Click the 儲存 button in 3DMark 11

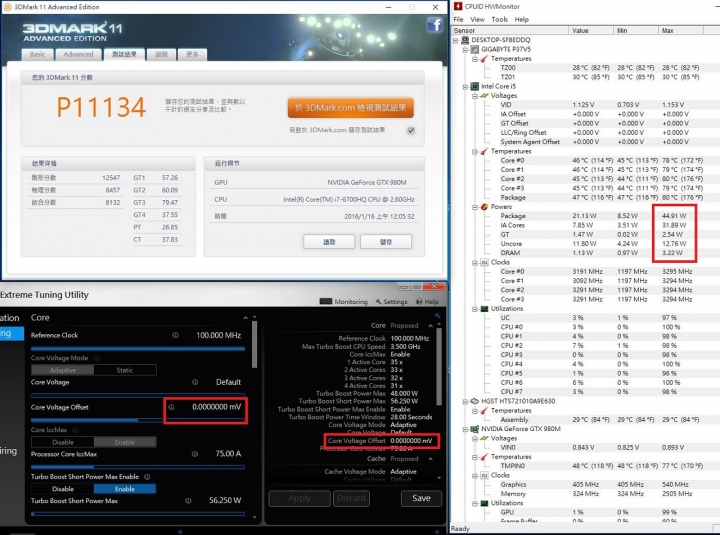[x=386, y=242]
